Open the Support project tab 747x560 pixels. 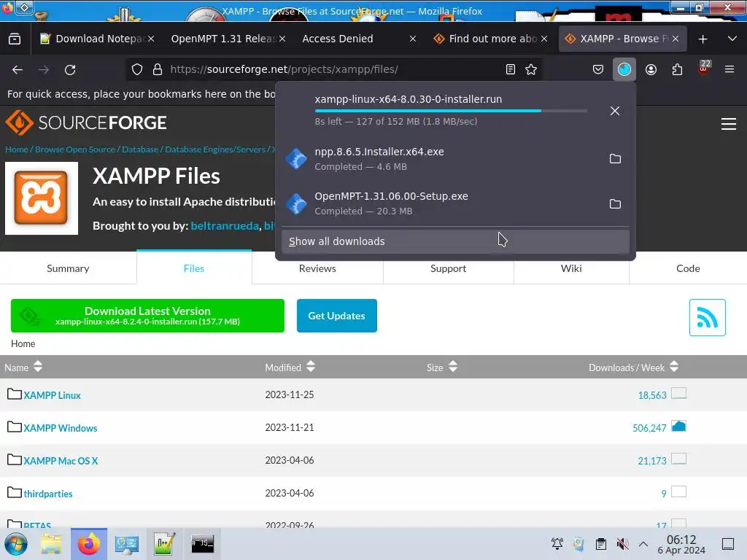click(449, 268)
